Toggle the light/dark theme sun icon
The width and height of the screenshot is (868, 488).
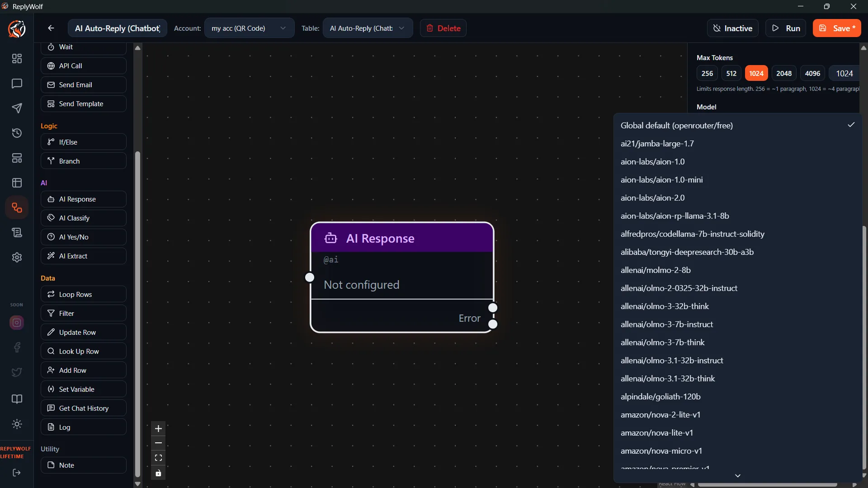coord(17,424)
